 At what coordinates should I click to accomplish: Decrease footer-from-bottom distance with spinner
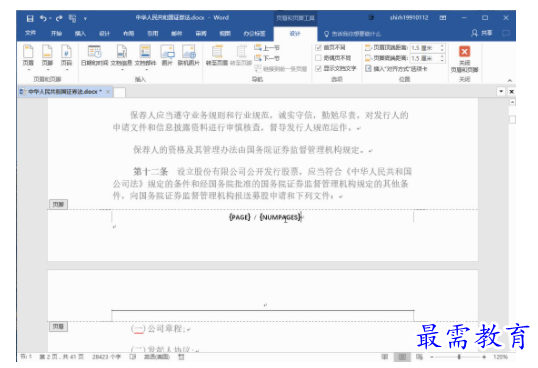click(x=442, y=60)
